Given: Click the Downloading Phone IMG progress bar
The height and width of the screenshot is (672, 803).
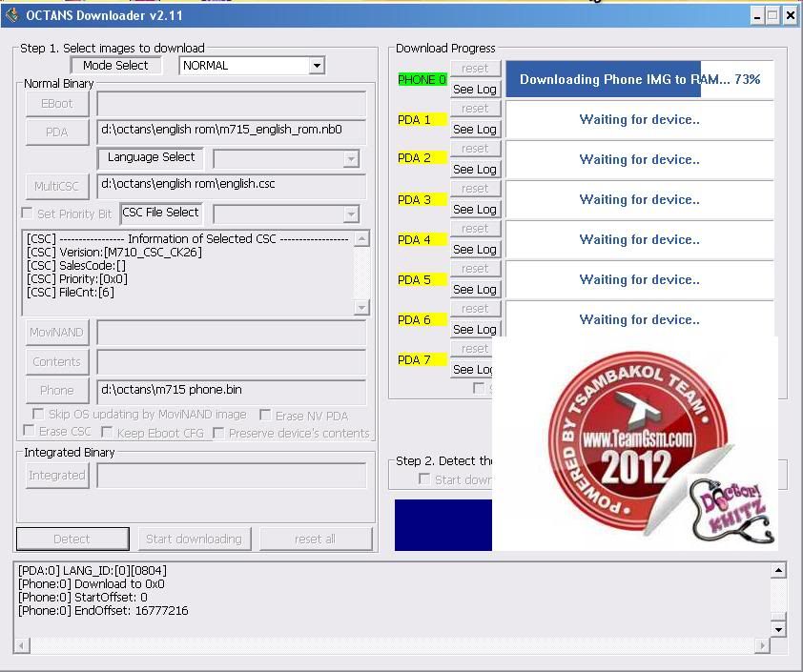Looking at the screenshot, I should pos(639,79).
